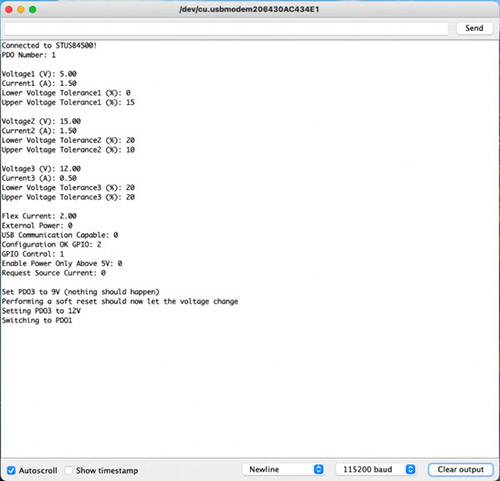Open the Newline line-ending dropdown
Viewport: 500px width, 481px height.
point(283,469)
